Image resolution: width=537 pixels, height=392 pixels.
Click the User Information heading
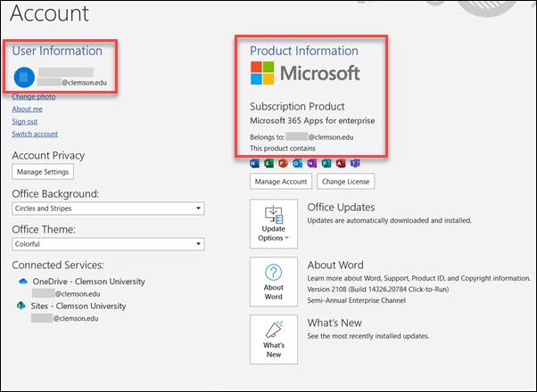(57, 51)
